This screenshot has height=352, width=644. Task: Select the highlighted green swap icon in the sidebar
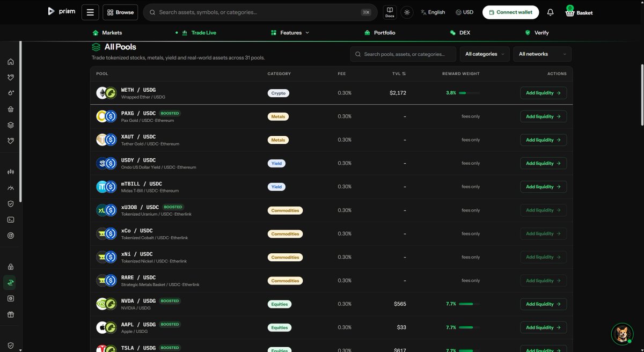click(10, 282)
